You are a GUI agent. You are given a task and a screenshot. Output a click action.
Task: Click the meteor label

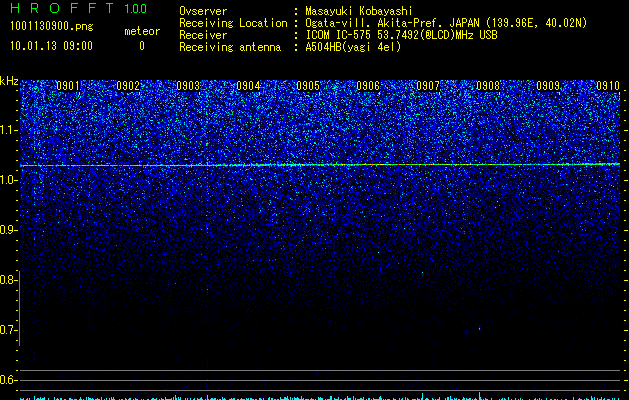point(142,31)
